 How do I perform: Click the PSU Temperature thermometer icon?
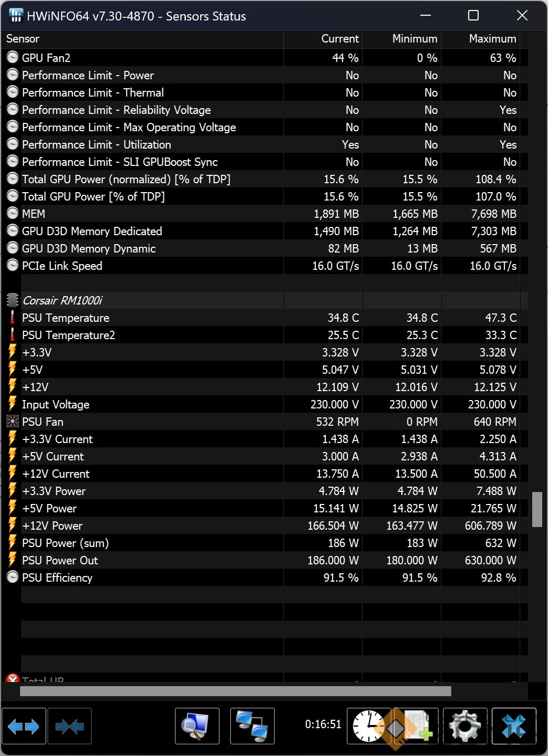point(13,318)
